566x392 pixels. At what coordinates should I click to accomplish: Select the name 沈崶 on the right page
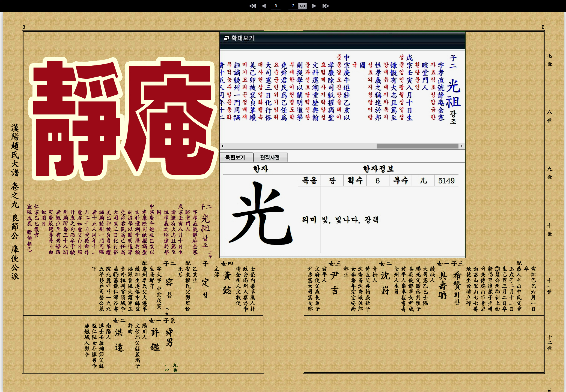(x=385, y=284)
